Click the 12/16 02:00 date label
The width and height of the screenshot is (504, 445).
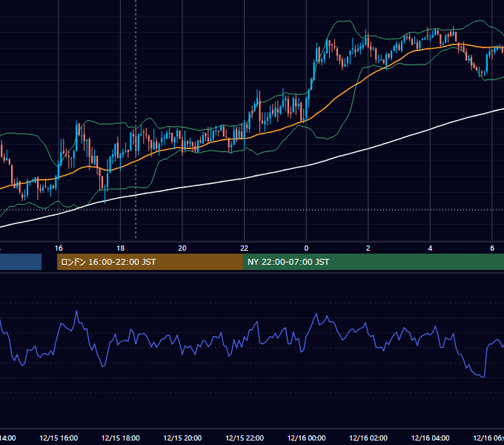pos(368,438)
